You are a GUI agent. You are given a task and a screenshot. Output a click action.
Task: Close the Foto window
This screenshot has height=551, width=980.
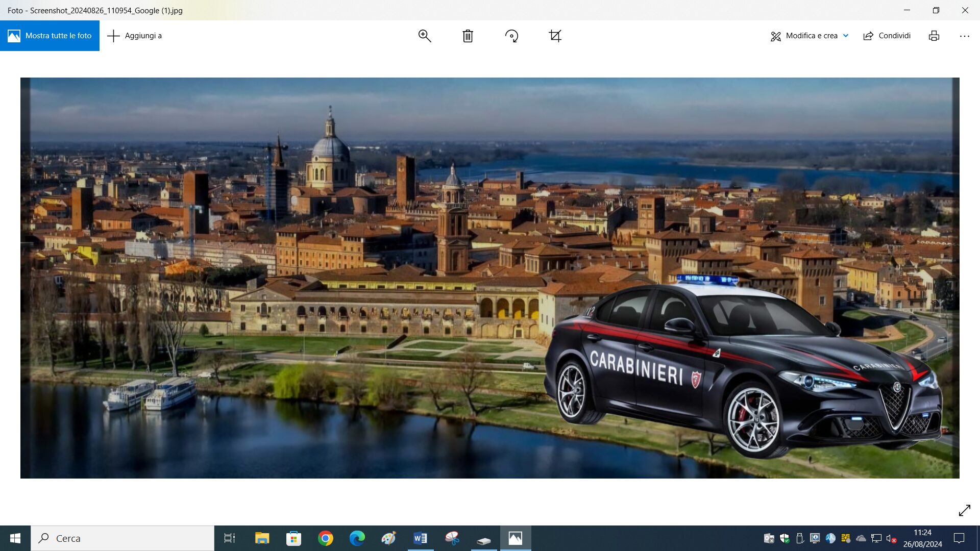pyautogui.click(x=965, y=10)
